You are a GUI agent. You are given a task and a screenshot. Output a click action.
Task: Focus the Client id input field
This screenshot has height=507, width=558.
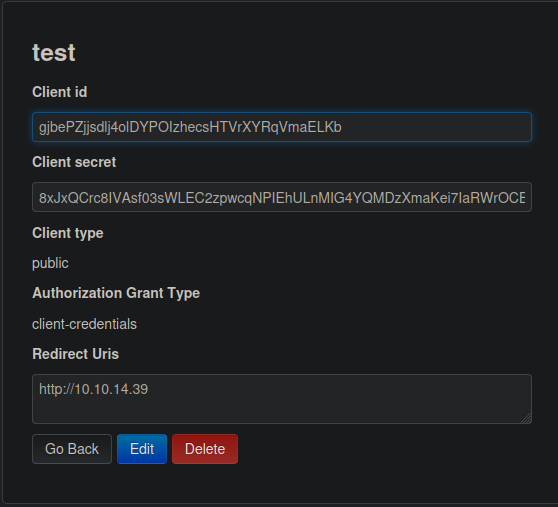point(282,127)
